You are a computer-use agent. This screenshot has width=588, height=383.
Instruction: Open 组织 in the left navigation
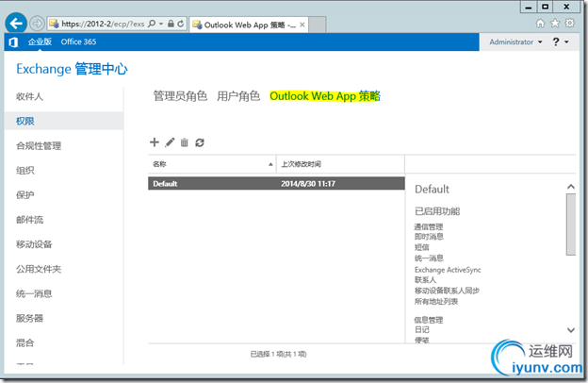25,171
